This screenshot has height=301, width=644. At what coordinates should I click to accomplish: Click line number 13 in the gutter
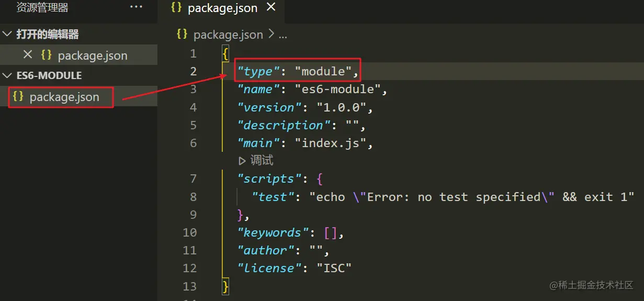click(x=189, y=286)
